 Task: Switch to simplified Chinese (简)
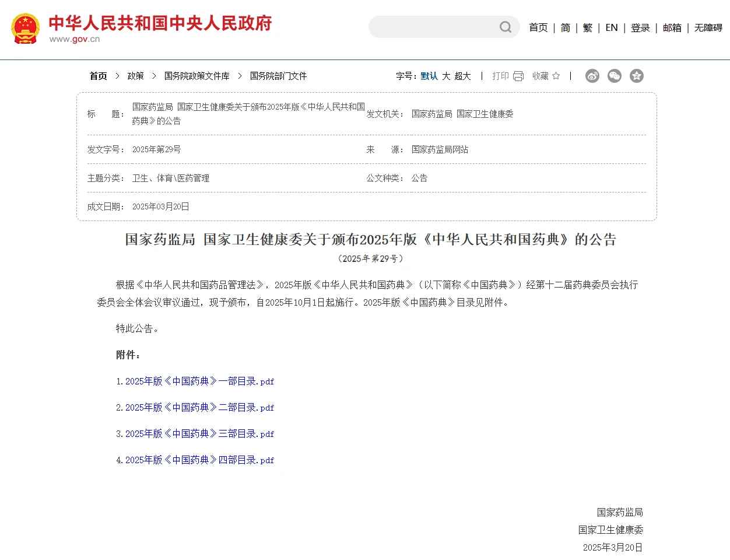tap(566, 27)
